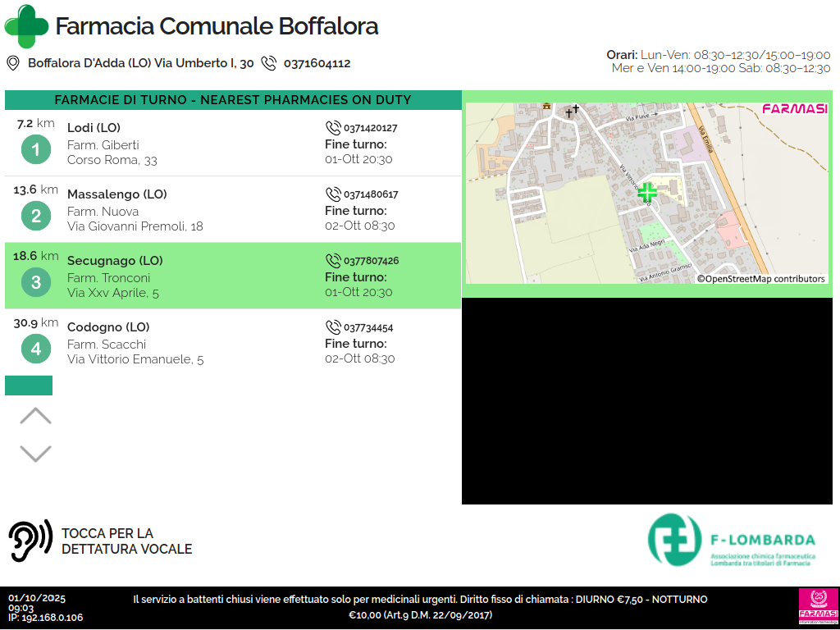
Task: Select number 1 badge for Lodi
Action: click(35, 150)
